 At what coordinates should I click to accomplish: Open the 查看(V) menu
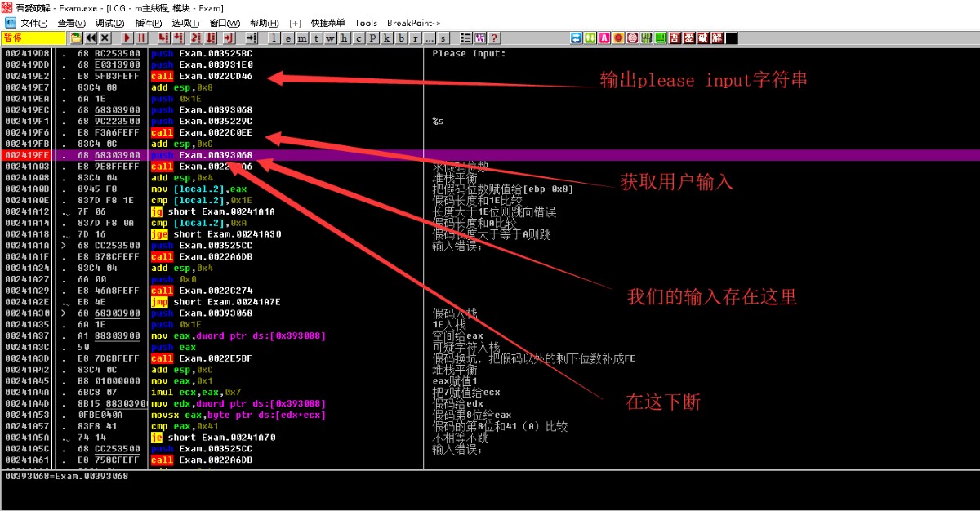coord(71,23)
